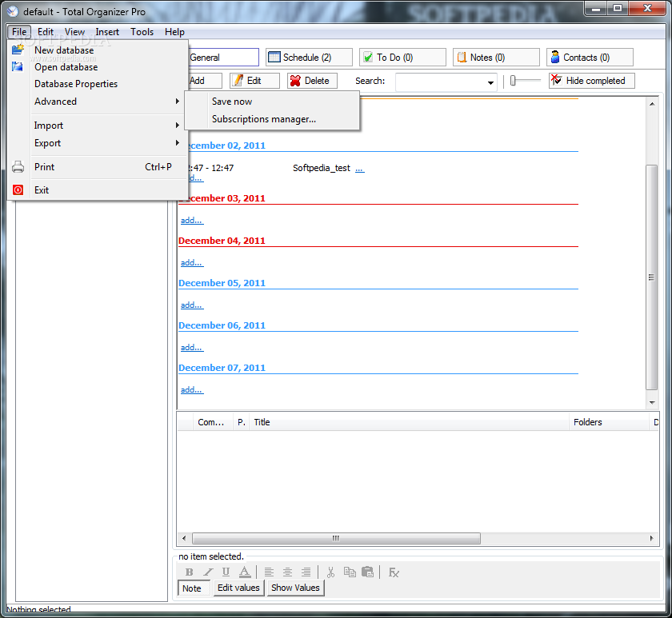Click add... link under December 04, 2011
Screen dimensions: 672x618
click(x=191, y=262)
